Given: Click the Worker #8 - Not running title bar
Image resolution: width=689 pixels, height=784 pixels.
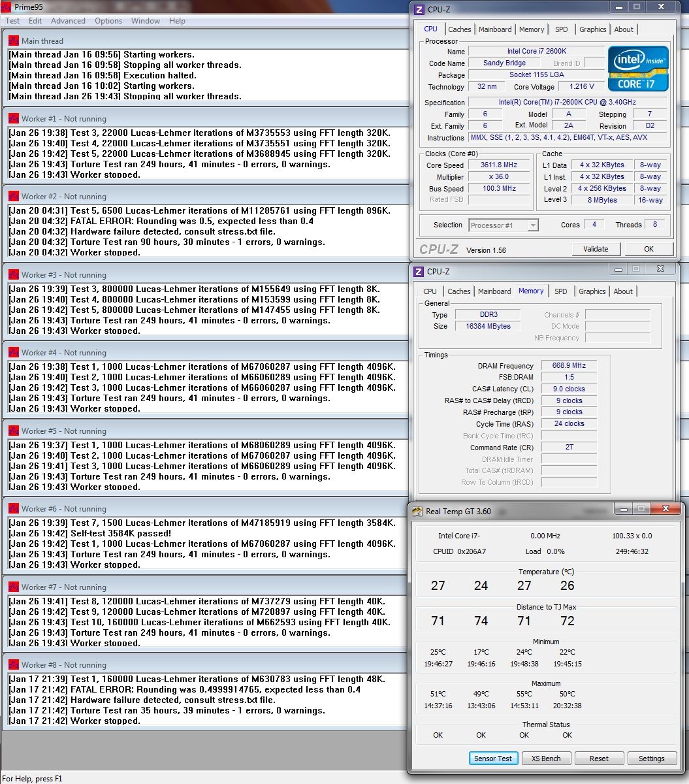Looking at the screenshot, I should coord(205,664).
